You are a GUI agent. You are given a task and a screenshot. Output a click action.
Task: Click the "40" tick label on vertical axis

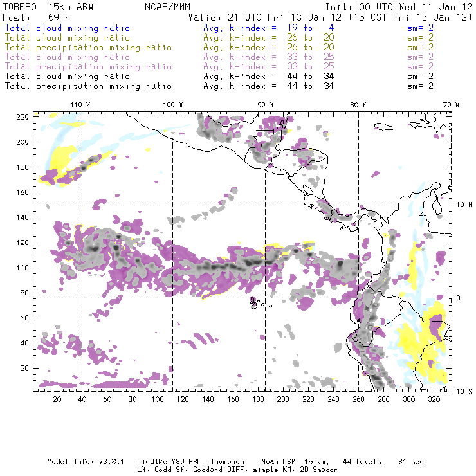(24, 343)
